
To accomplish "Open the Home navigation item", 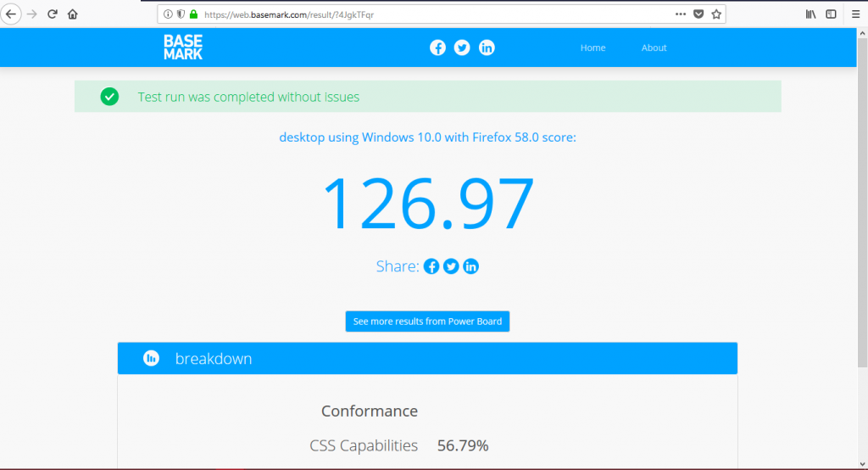I will [x=593, y=48].
